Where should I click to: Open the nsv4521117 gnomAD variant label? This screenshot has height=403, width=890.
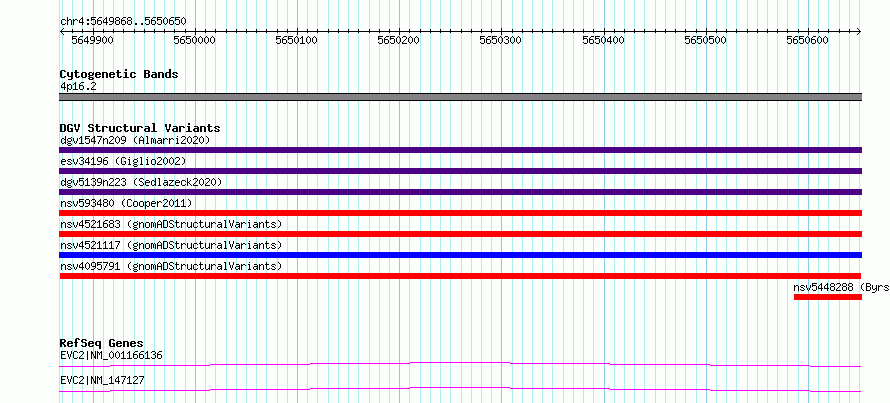(171, 245)
